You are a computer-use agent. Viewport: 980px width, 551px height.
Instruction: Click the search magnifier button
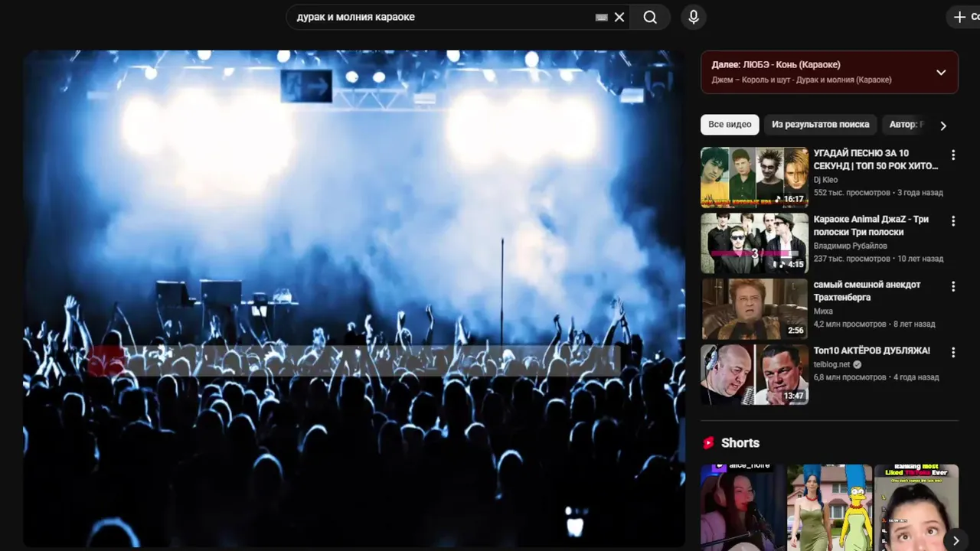(x=650, y=17)
